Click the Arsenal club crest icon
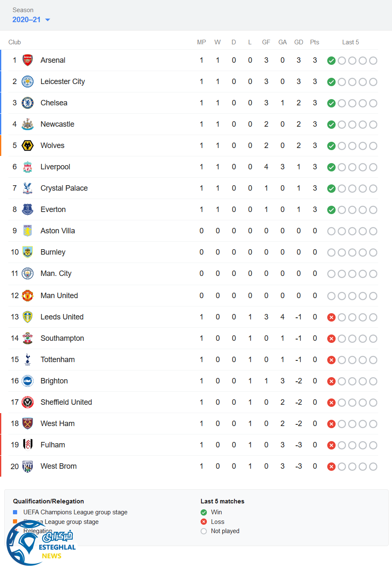The height and width of the screenshot is (577, 392). [x=28, y=60]
